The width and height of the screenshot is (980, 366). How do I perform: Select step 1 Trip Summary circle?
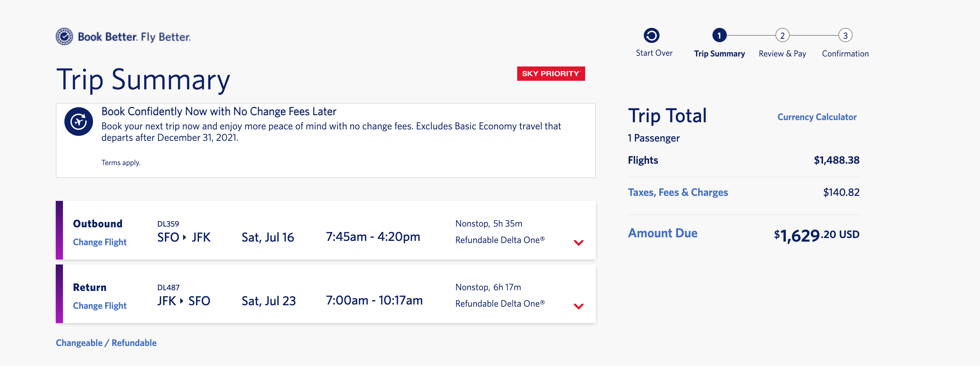(719, 36)
